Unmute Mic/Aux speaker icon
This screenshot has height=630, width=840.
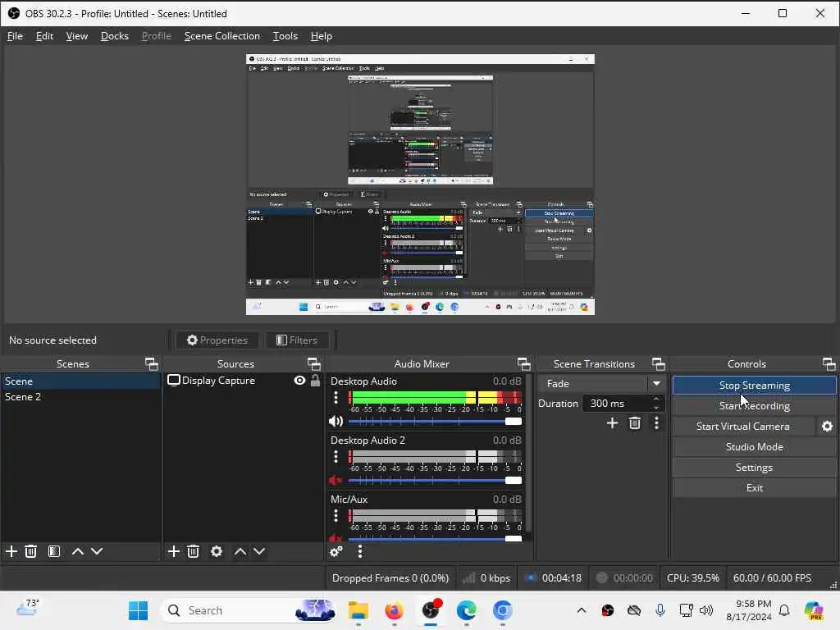click(x=336, y=538)
